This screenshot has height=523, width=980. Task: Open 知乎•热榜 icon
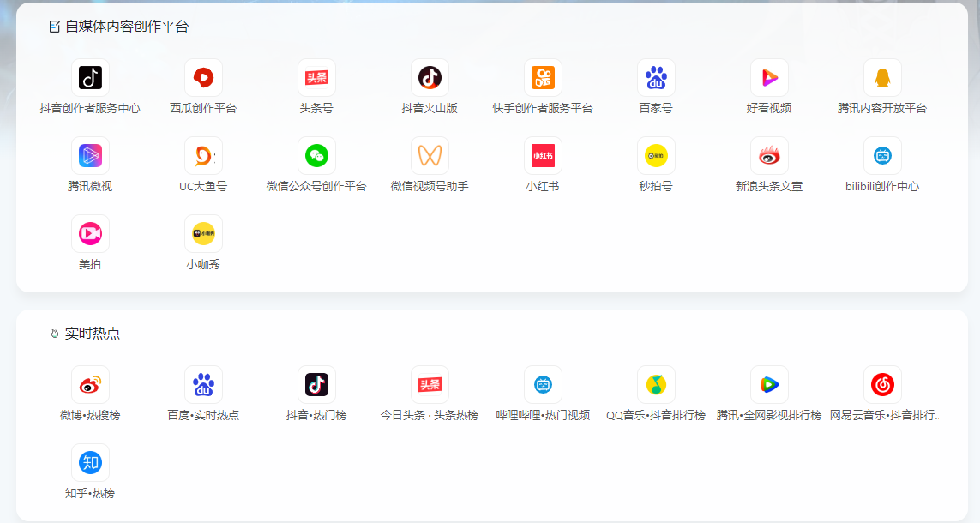click(x=90, y=462)
